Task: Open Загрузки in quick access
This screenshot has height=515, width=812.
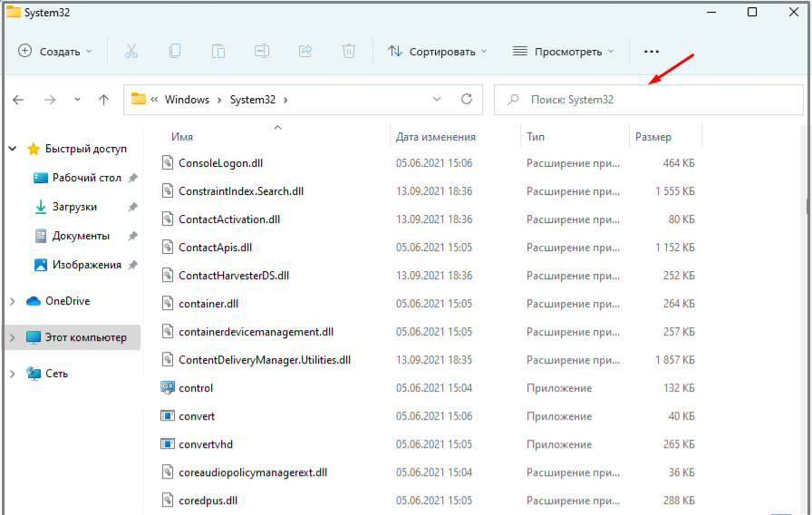Action: 74,207
